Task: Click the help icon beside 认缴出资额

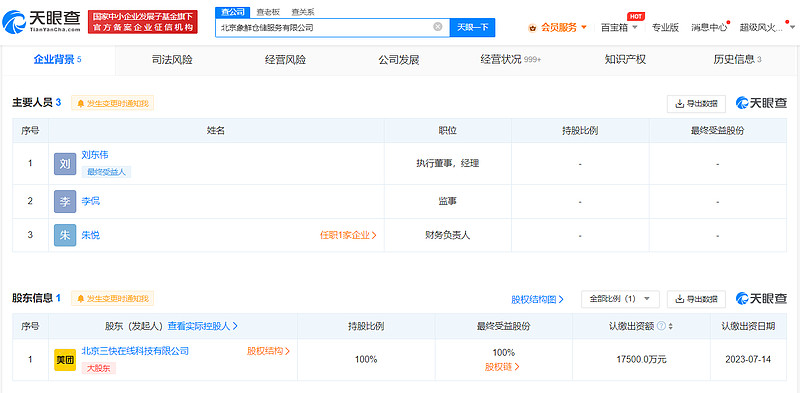Action: click(x=661, y=326)
